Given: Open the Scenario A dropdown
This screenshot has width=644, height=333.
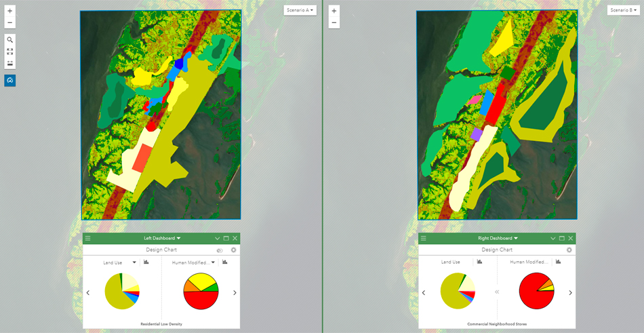Looking at the screenshot, I should point(300,10).
